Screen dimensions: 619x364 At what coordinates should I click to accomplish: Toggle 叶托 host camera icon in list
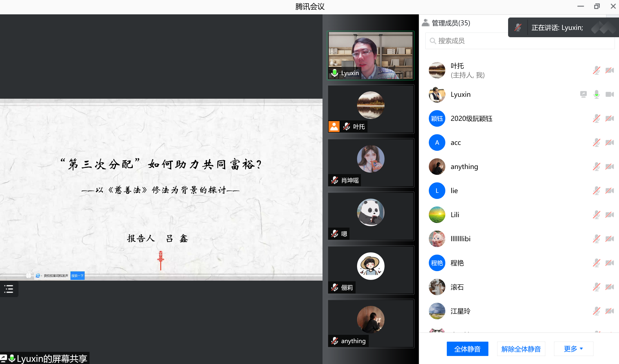coord(610,71)
